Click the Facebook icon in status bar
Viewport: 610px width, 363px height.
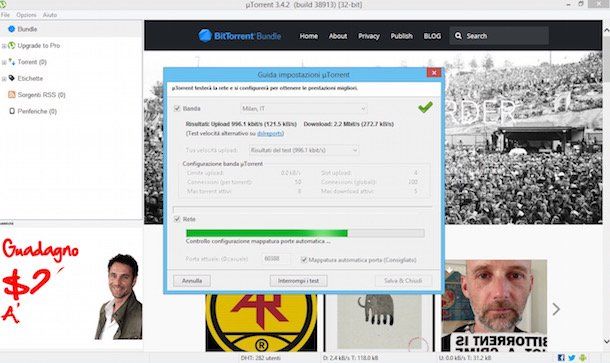coord(561,358)
